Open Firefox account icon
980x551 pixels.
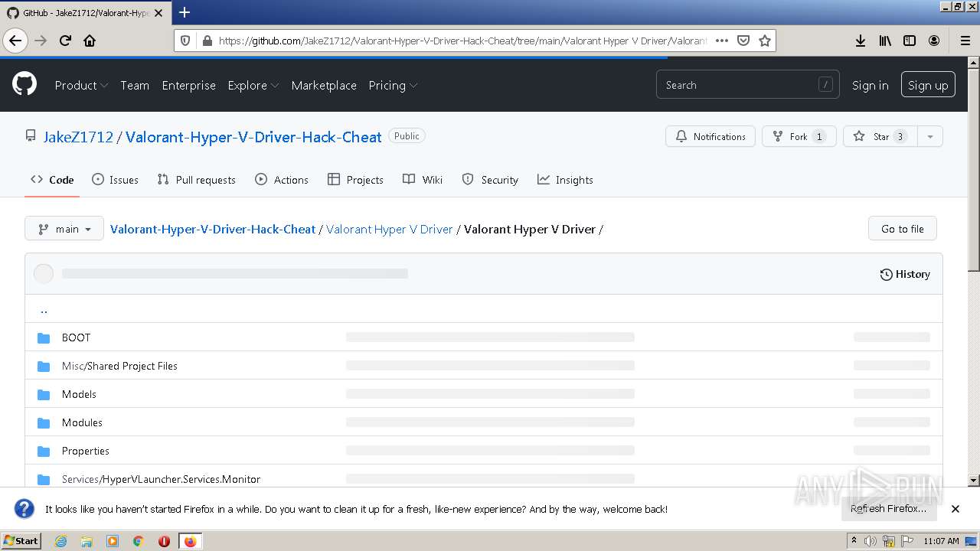pyautogui.click(x=934, y=41)
